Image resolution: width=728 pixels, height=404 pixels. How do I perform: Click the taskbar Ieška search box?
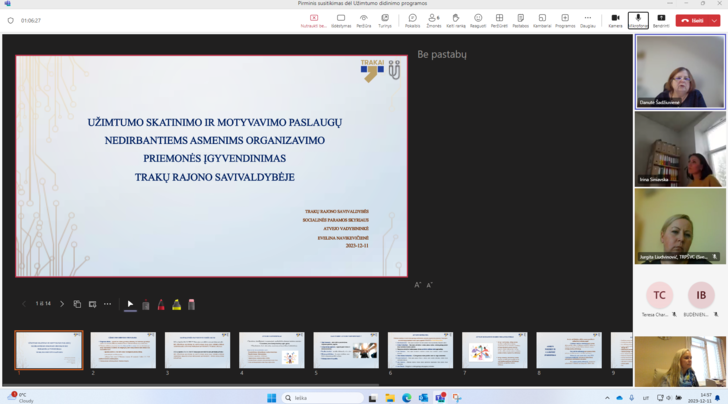(323, 398)
